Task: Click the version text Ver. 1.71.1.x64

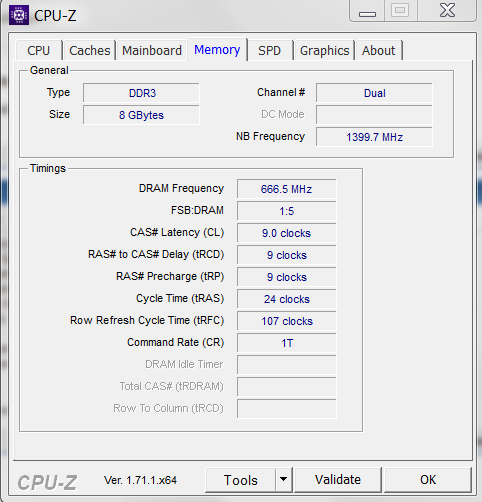Action: (x=140, y=480)
